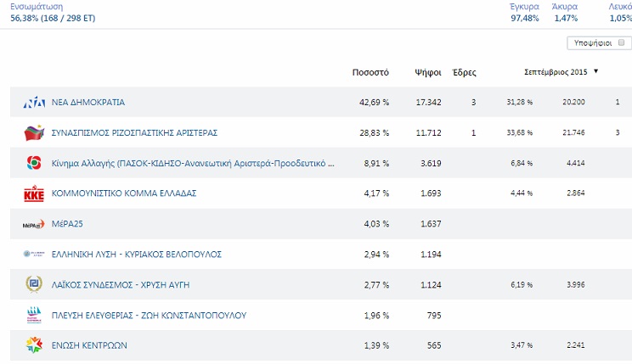Click the Ένωση Κεντρώων star logo

click(34, 345)
